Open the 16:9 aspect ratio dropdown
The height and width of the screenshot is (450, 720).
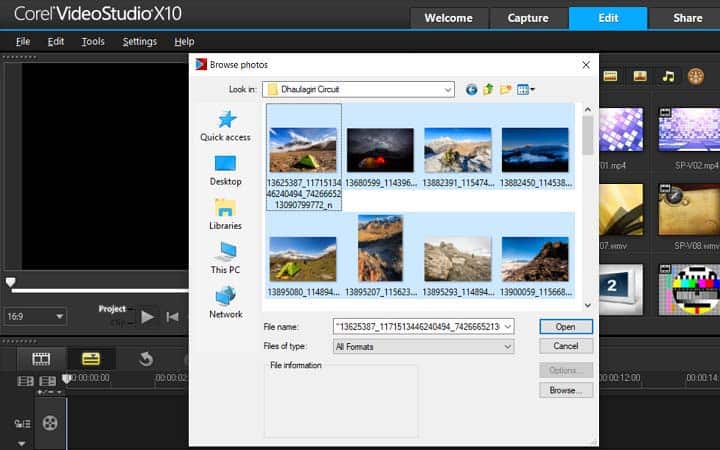point(35,316)
